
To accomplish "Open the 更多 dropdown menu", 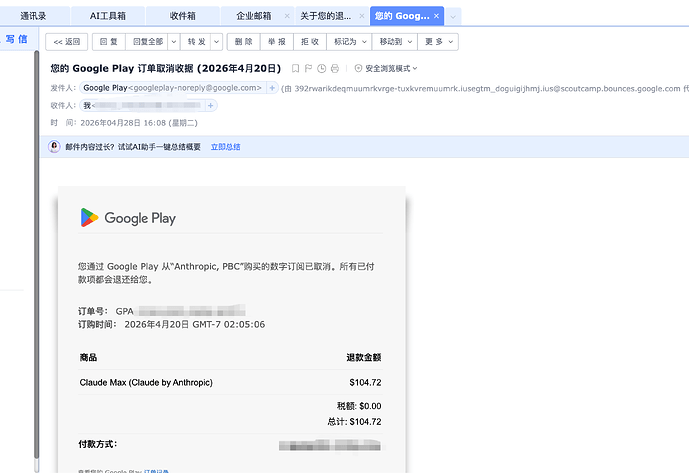I will [438, 42].
